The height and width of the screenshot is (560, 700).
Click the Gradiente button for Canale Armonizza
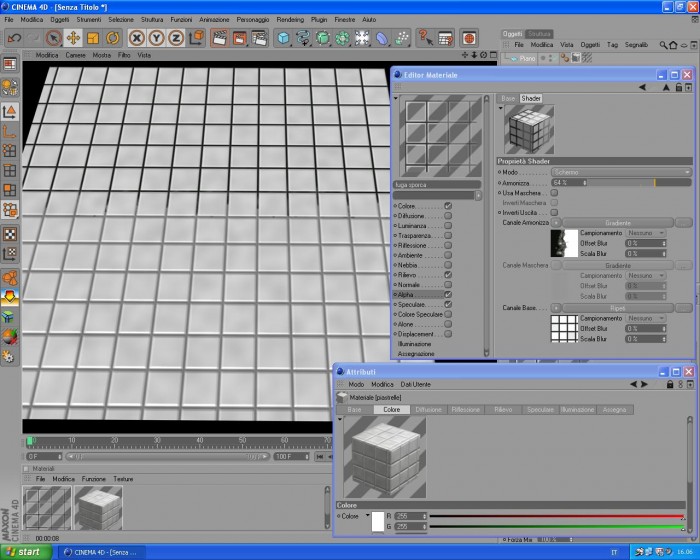pyautogui.click(x=618, y=222)
